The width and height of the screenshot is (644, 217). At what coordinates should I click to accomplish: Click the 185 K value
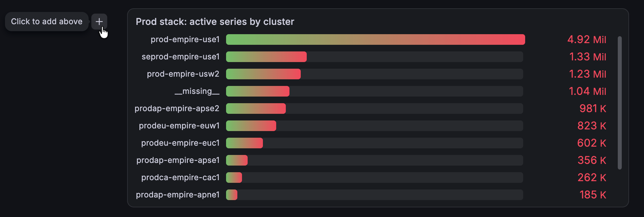tap(593, 195)
